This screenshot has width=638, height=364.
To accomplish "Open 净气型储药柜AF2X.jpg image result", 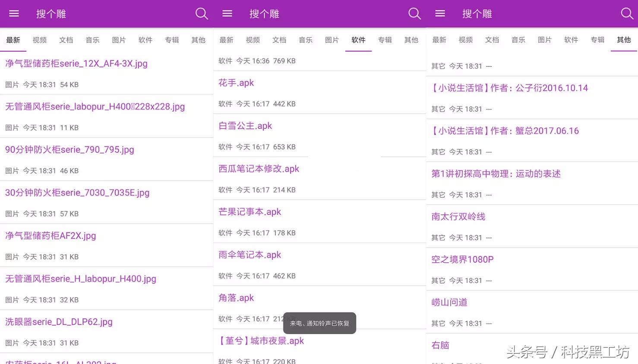I will [51, 236].
